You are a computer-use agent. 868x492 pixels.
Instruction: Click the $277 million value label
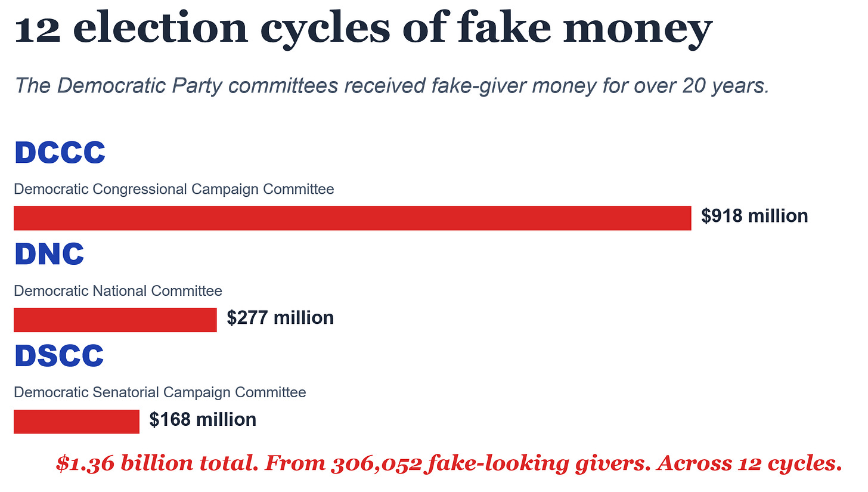280,318
